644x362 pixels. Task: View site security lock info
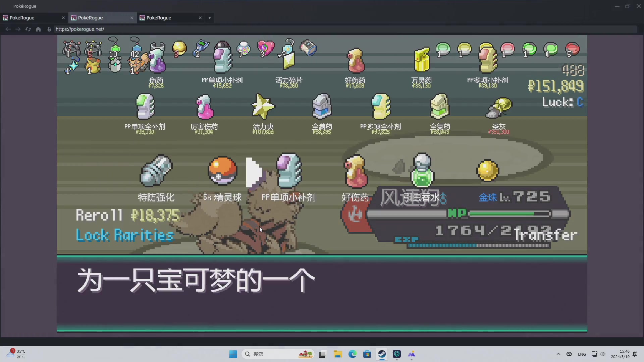pos(49,29)
